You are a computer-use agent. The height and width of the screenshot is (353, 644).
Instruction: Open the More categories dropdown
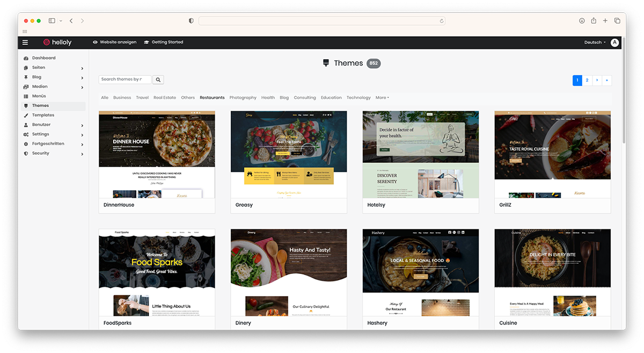[382, 98]
